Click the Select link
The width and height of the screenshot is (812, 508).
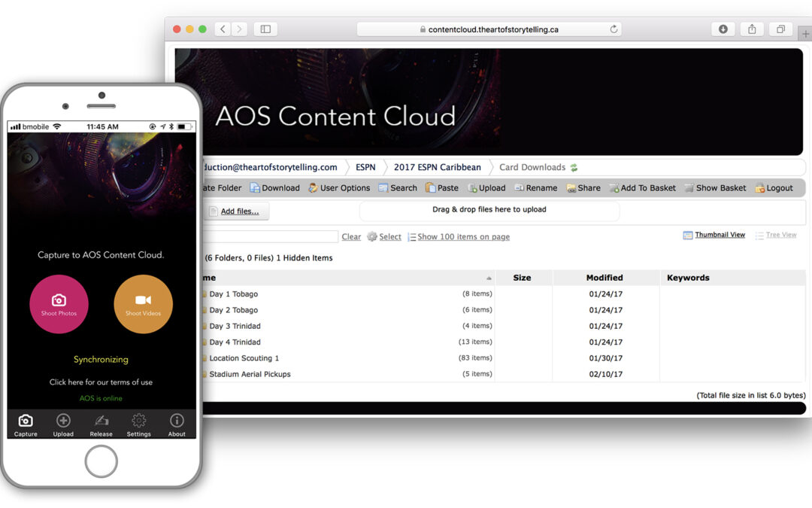coord(384,237)
